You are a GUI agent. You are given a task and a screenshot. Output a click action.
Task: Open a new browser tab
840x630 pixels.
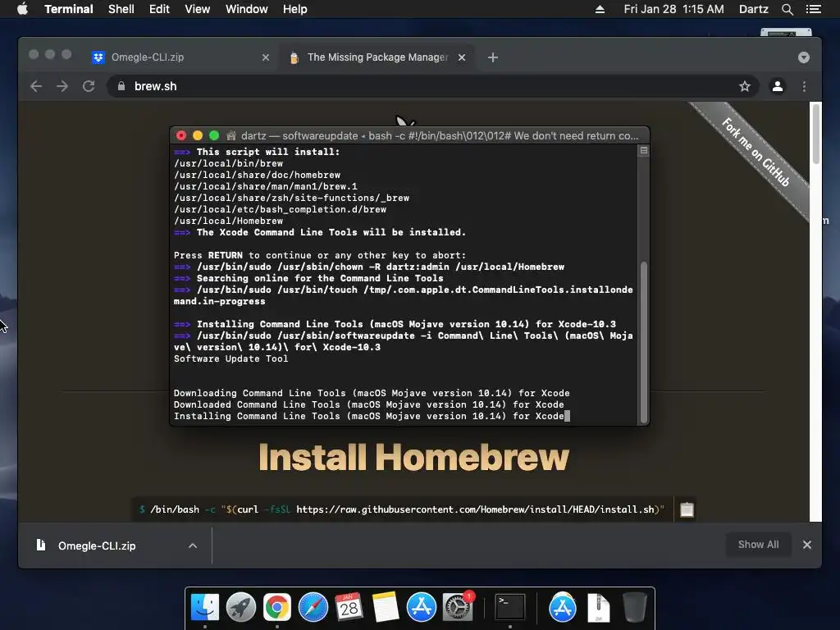click(493, 57)
